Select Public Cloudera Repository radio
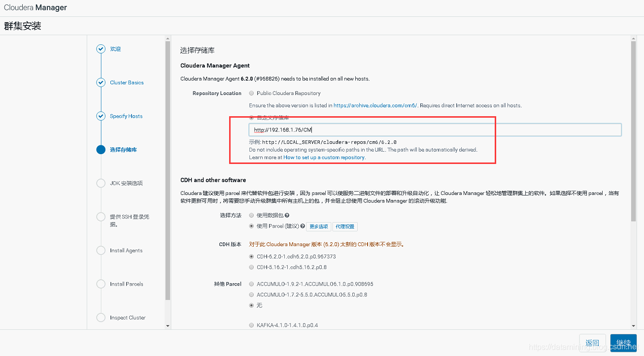Screen dimensions: 644x356 coord(252,93)
